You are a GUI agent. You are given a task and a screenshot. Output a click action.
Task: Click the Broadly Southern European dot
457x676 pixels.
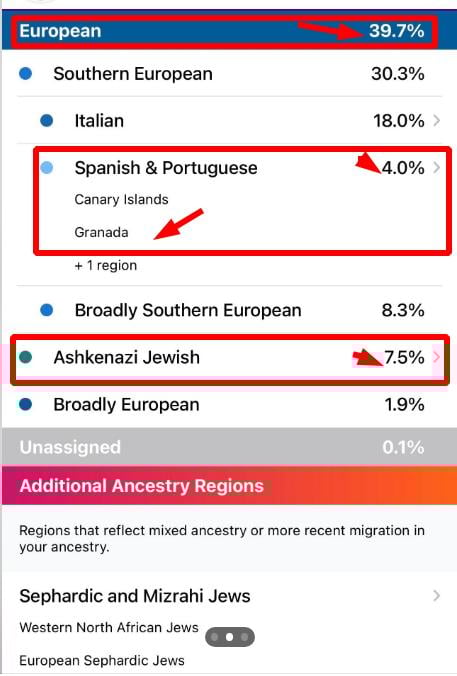47,310
